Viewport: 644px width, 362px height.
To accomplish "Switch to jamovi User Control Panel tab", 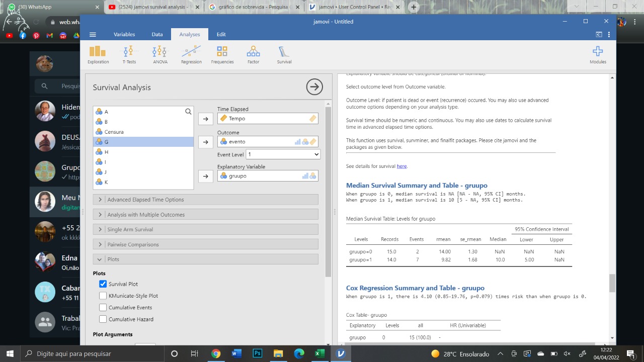I will point(355,7).
